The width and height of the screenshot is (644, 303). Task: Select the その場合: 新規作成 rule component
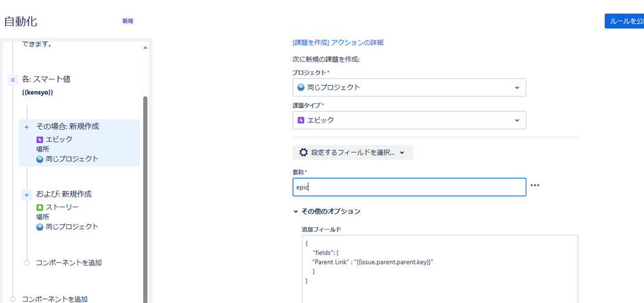click(x=79, y=142)
